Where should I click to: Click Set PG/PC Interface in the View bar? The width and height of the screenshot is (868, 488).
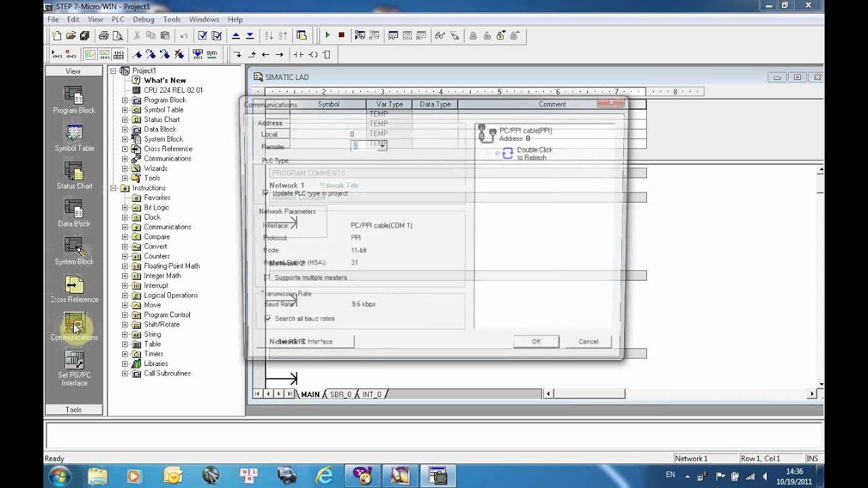(74, 369)
